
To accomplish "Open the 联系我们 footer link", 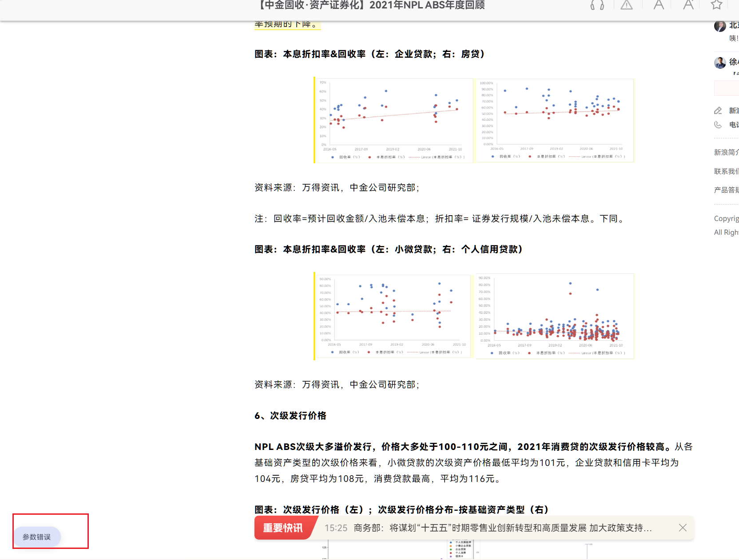I will [726, 171].
